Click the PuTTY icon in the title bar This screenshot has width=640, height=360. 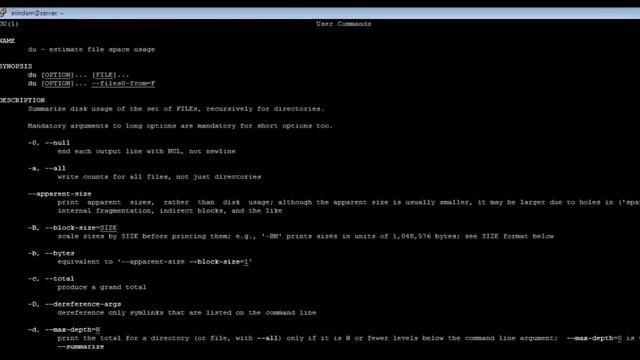point(3,13)
